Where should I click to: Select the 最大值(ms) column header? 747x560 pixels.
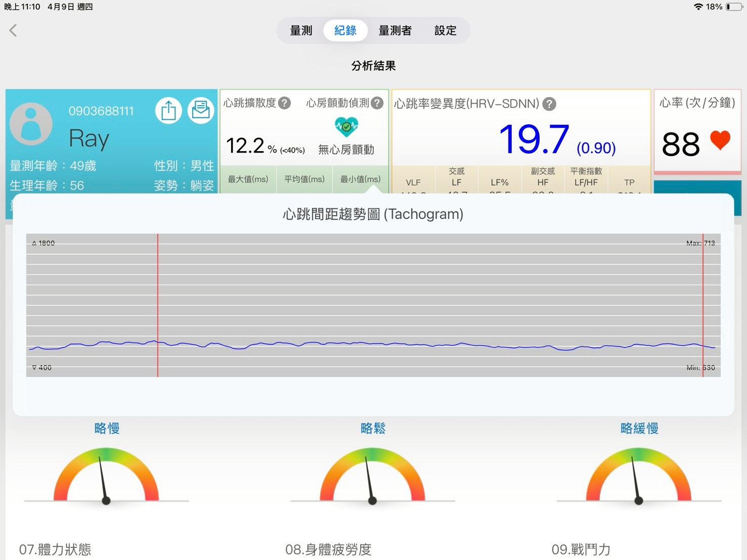248,179
